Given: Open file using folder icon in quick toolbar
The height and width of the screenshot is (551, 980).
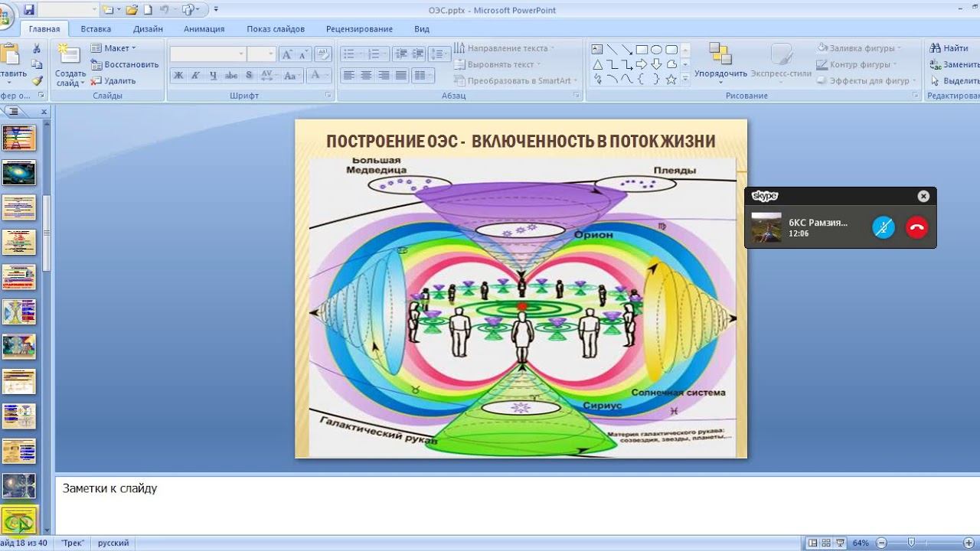Looking at the screenshot, I should [x=133, y=10].
